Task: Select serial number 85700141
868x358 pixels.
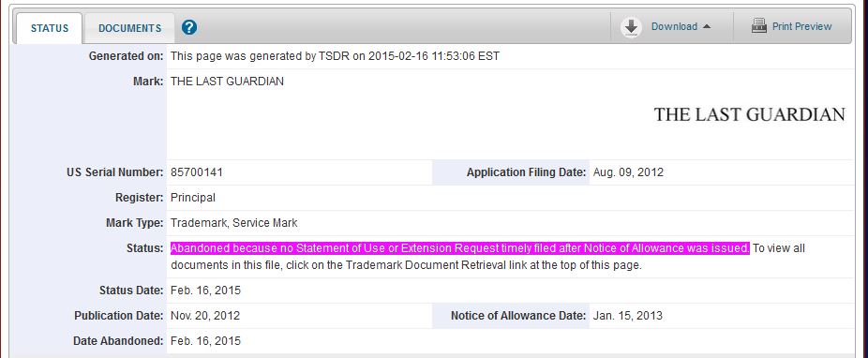Action: coord(197,172)
